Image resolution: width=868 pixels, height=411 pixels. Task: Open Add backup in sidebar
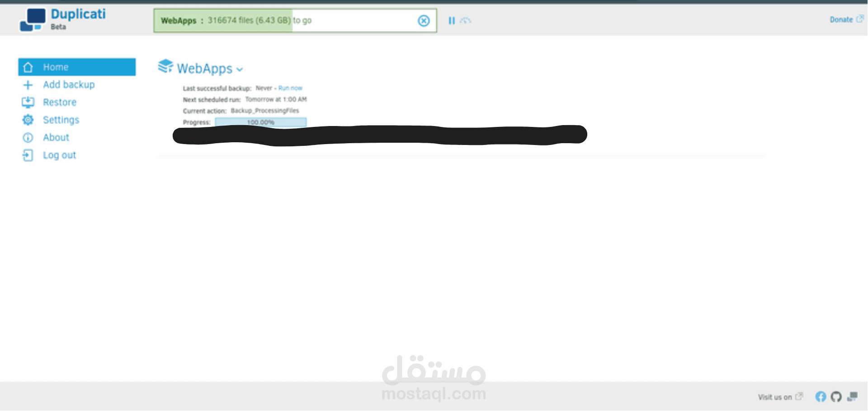(x=69, y=84)
